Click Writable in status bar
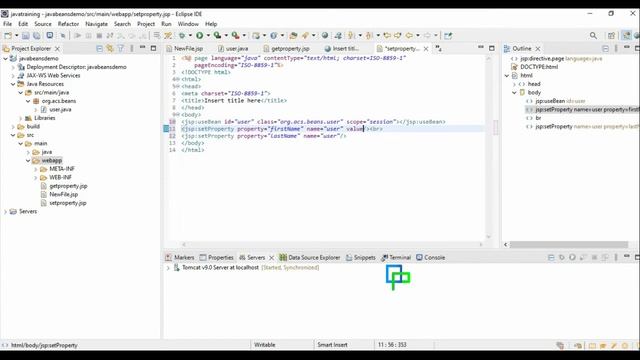640x360 pixels. (x=264, y=345)
